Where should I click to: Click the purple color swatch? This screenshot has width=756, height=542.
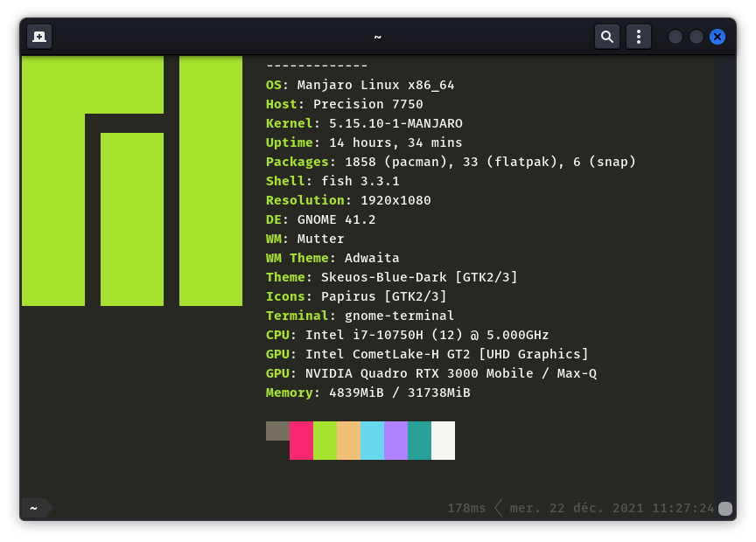[x=396, y=440]
